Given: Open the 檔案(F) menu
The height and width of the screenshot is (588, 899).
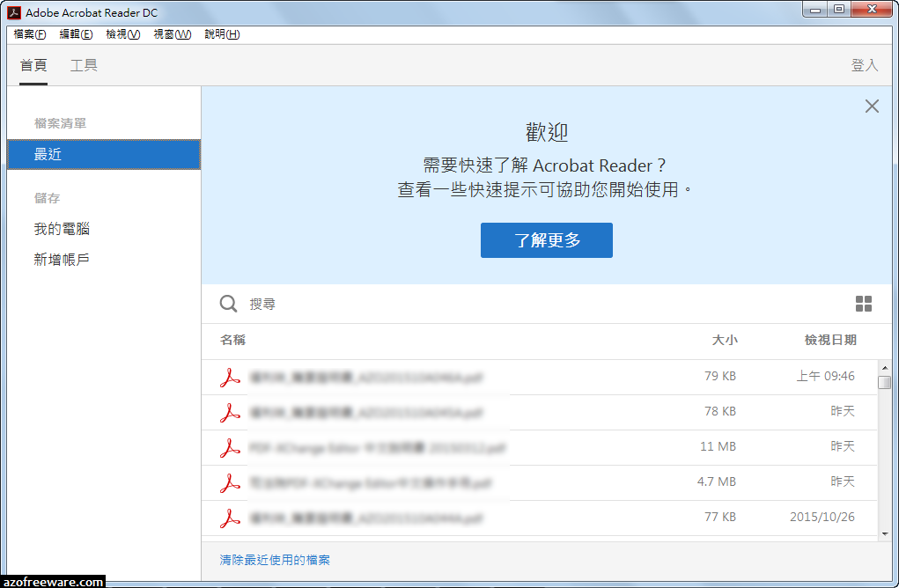Looking at the screenshot, I should (29, 34).
